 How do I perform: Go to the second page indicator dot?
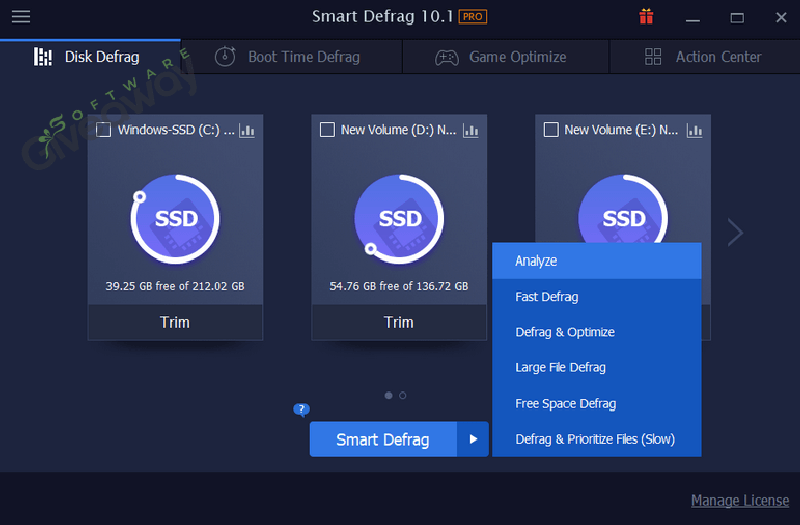pyautogui.click(x=403, y=395)
